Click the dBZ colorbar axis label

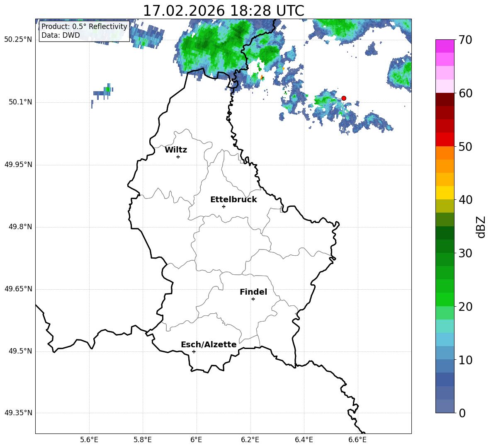481,227
